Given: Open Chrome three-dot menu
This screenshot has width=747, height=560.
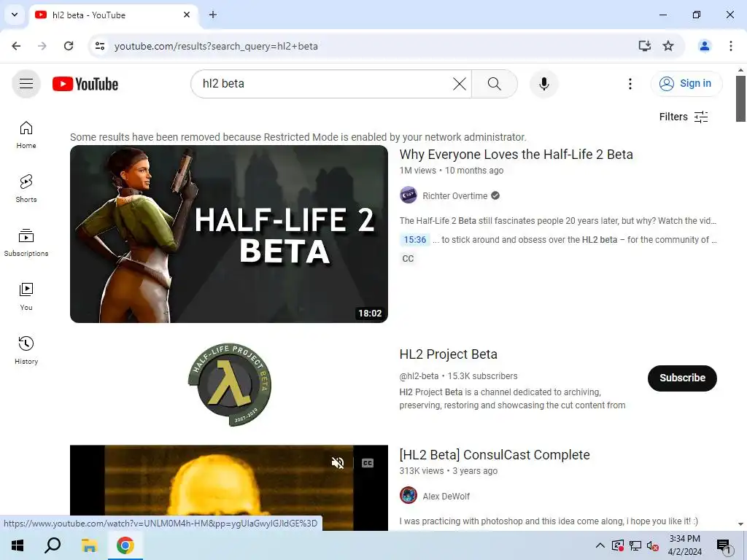Looking at the screenshot, I should tap(730, 46).
